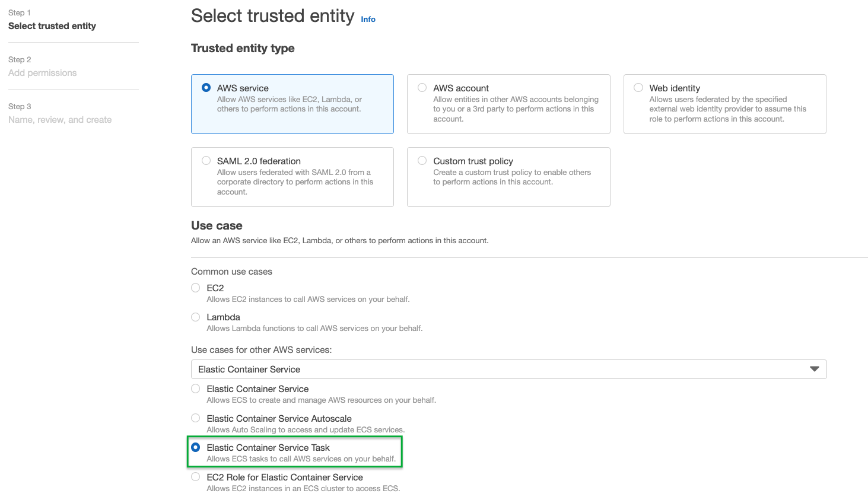Pick SAML 2.0 federation radio button

click(206, 161)
